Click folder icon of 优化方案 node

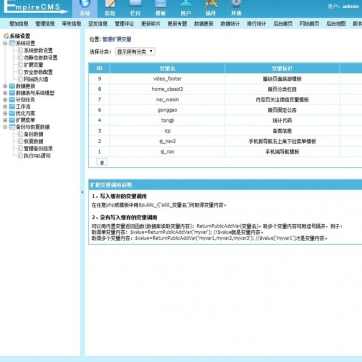(x=12, y=113)
